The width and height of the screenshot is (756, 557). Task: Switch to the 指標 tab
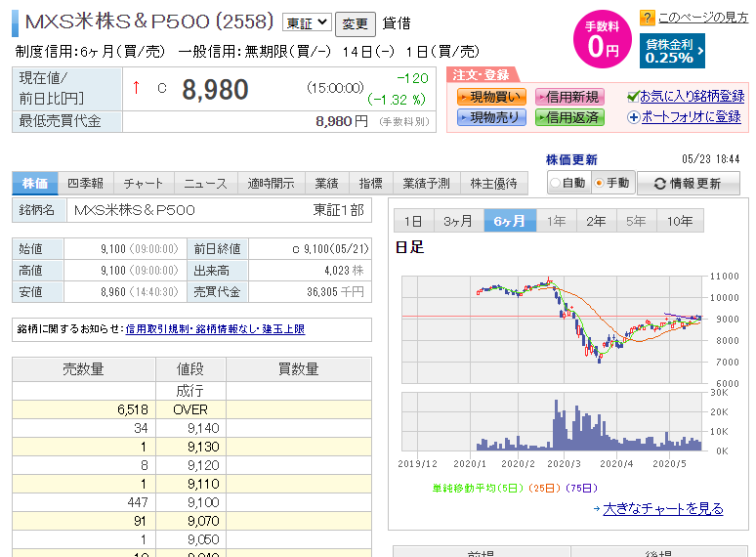(371, 184)
